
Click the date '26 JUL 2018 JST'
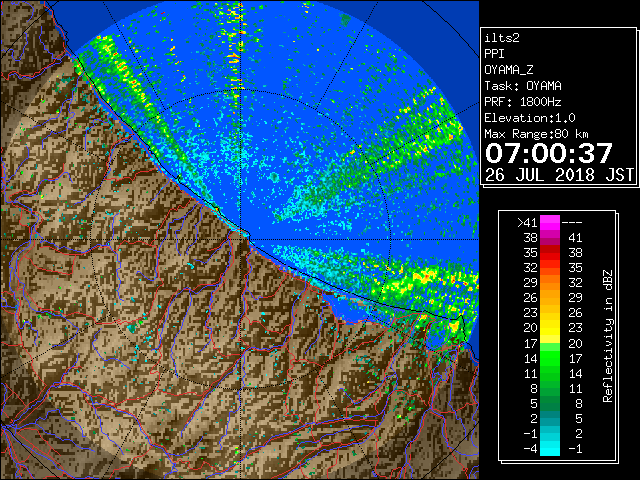pyautogui.click(x=559, y=175)
